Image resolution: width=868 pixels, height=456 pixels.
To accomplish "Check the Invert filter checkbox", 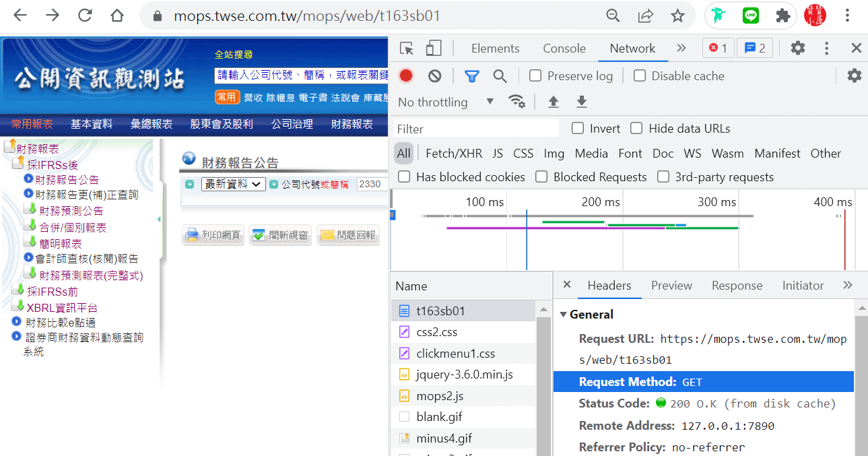I will (x=578, y=128).
